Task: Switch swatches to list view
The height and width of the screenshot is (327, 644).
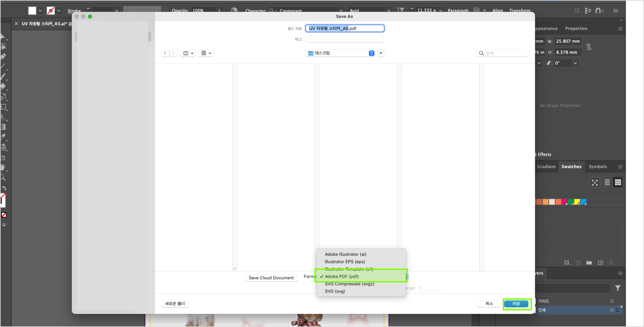Action: click(x=607, y=182)
